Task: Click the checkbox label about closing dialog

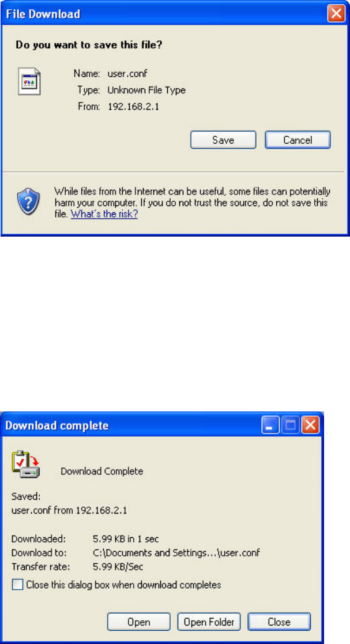Action: click(x=123, y=585)
